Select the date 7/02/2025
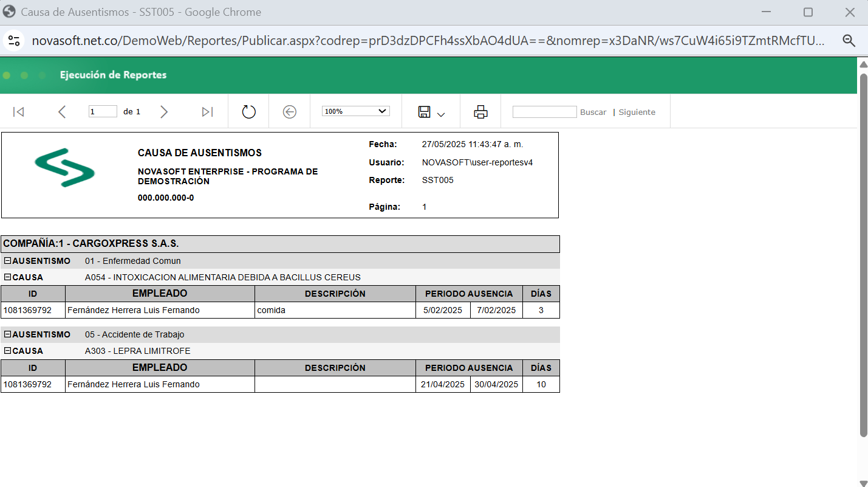868x487 pixels. (x=496, y=310)
